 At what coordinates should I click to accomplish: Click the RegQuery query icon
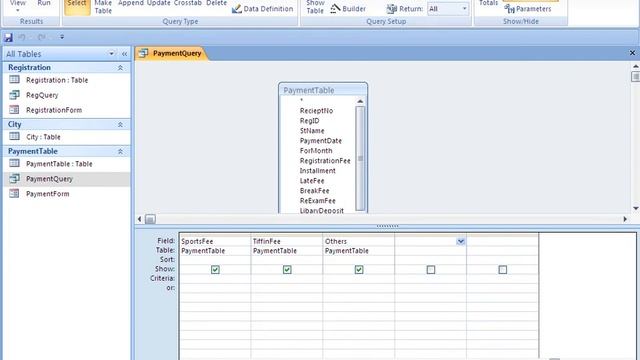tap(14, 95)
